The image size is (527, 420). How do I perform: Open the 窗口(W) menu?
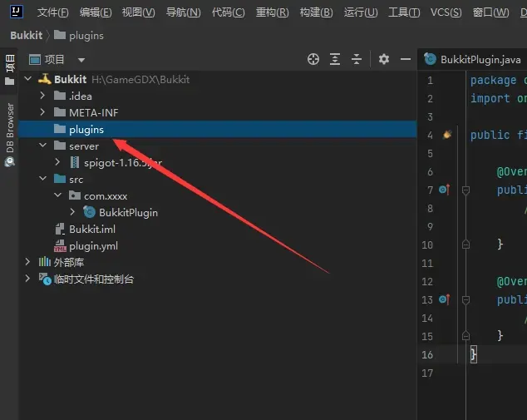click(490, 12)
